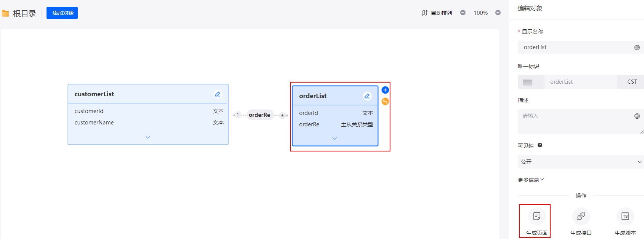Click the 生成页面 generate page icon
Image resolution: width=644 pixels, height=239 pixels.
click(x=537, y=216)
